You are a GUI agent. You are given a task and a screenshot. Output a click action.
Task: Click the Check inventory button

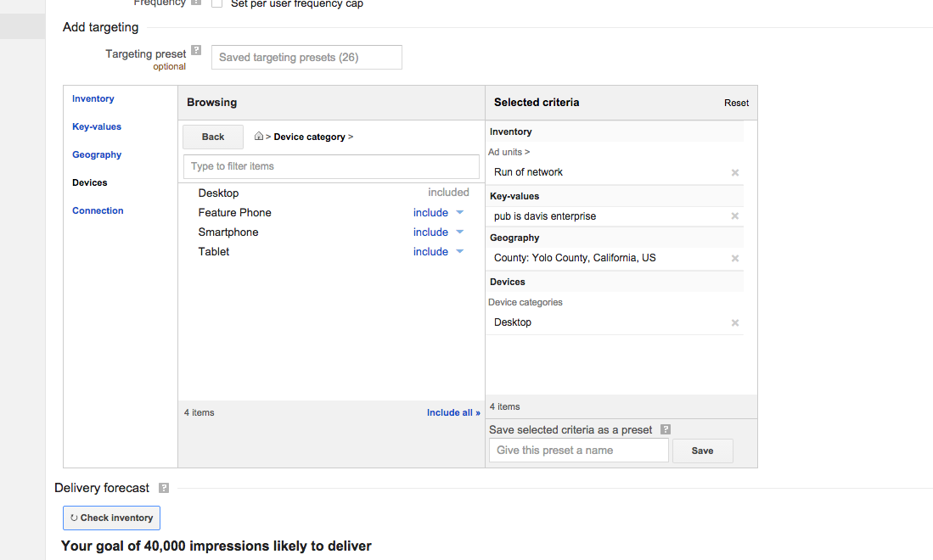111,518
